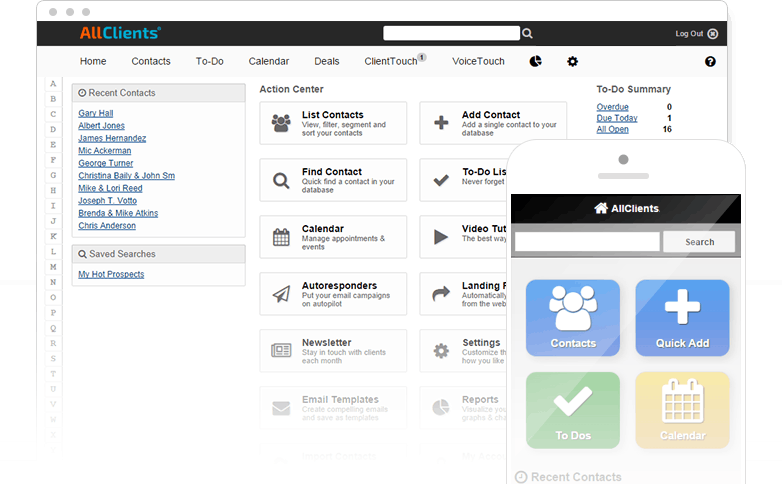Open Mic Ackerman contact link
Screen dimensions: 782x484
pyautogui.click(x=105, y=151)
